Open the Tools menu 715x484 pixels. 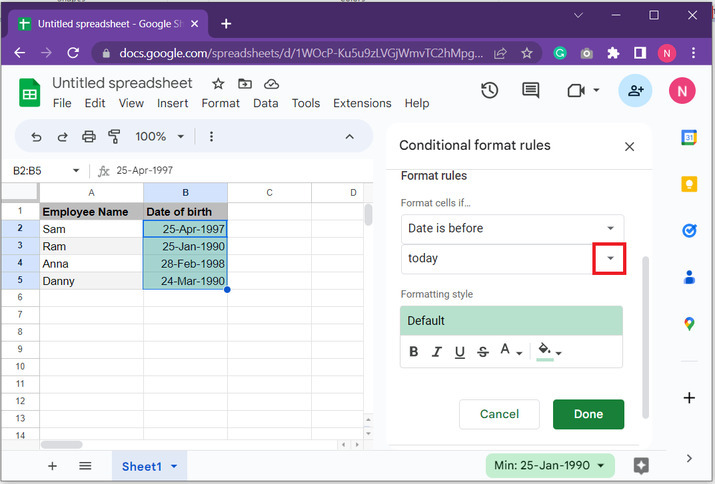306,104
